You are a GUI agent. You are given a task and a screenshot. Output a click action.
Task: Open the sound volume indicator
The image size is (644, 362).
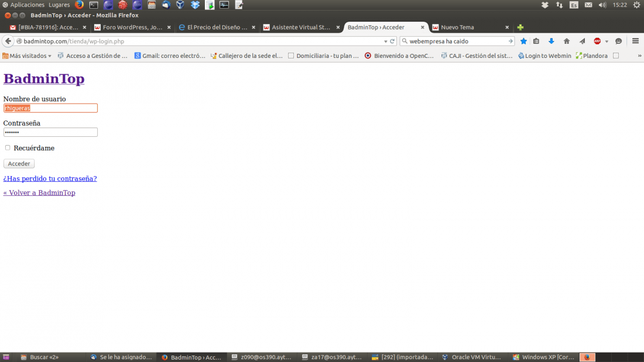(602, 5)
